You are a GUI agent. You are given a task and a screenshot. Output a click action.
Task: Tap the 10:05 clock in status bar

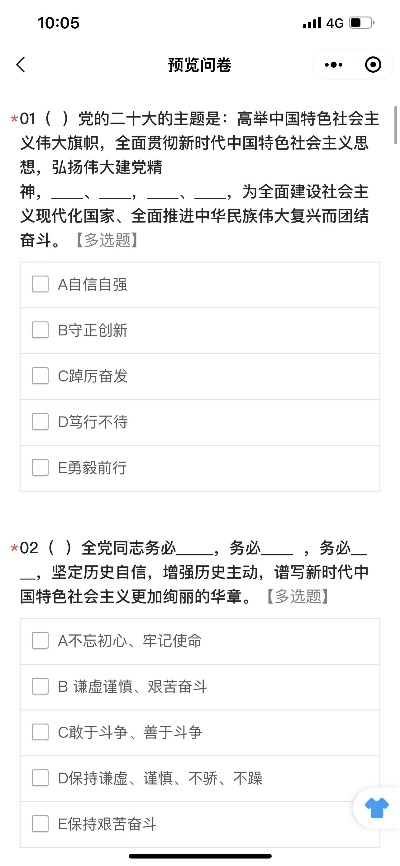click(59, 23)
